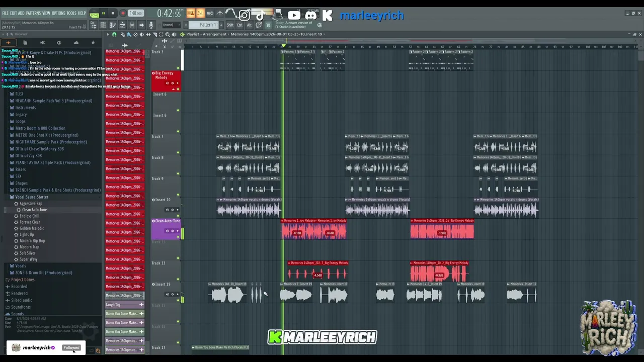
Task: Open the browser cloud tab
Action: point(76,43)
